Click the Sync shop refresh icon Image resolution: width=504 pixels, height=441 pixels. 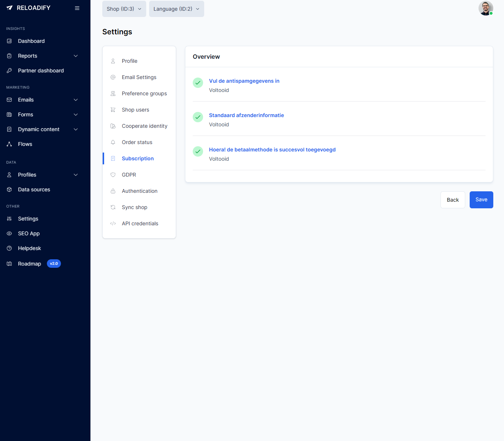[113, 207]
